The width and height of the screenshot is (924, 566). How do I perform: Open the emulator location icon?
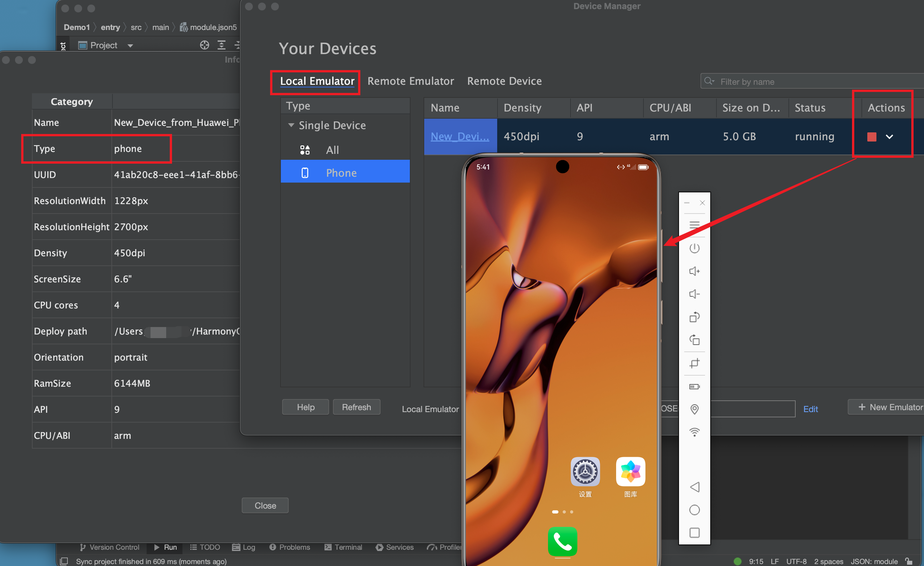coord(694,409)
